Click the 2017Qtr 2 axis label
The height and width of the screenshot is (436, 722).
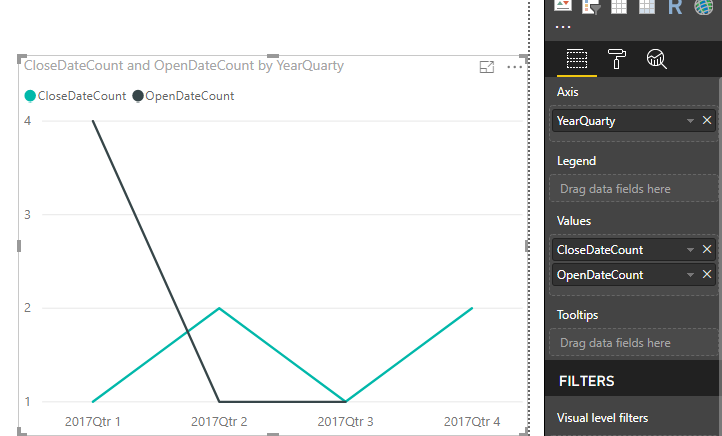click(219, 421)
